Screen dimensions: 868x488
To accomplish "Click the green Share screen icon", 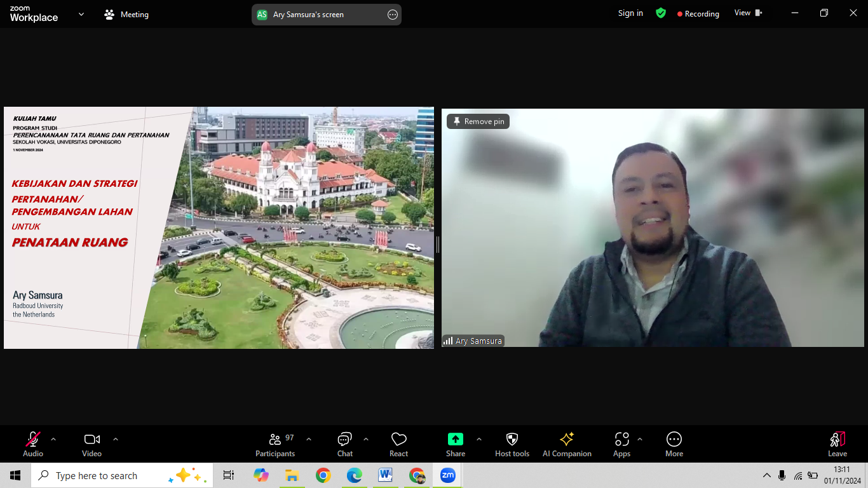I will click(x=456, y=439).
